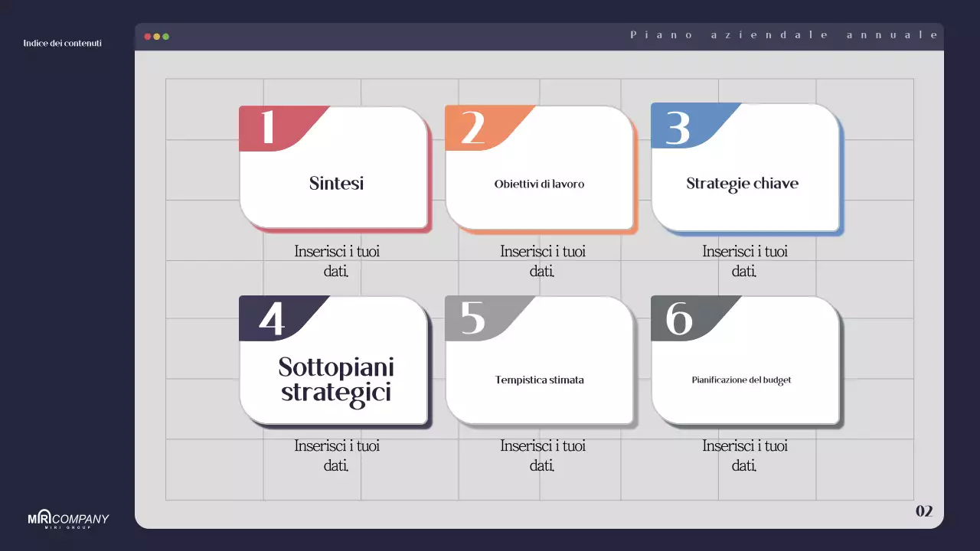This screenshot has width=980, height=551.
Task: Click the MIRI COMPANY logo
Action: tap(67, 519)
